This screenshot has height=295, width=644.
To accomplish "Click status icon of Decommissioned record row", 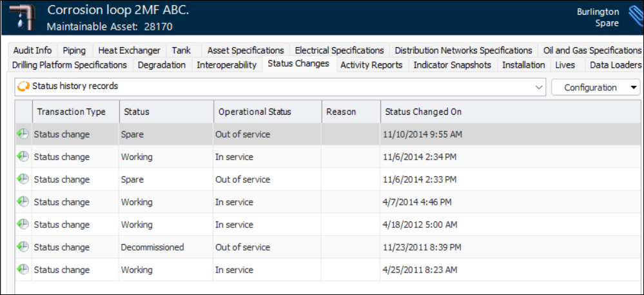I will pyautogui.click(x=23, y=247).
